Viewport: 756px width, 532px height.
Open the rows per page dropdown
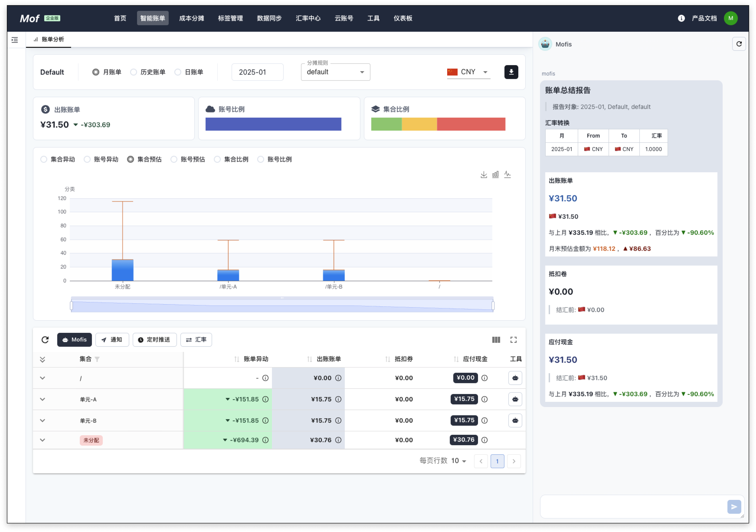click(459, 461)
